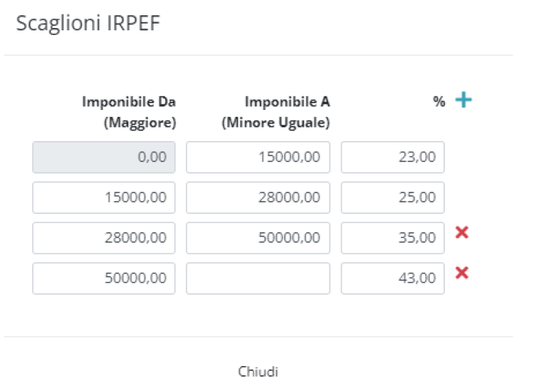Click the 35,00 percentage field
The width and height of the screenshot is (535, 392).
[x=393, y=238]
